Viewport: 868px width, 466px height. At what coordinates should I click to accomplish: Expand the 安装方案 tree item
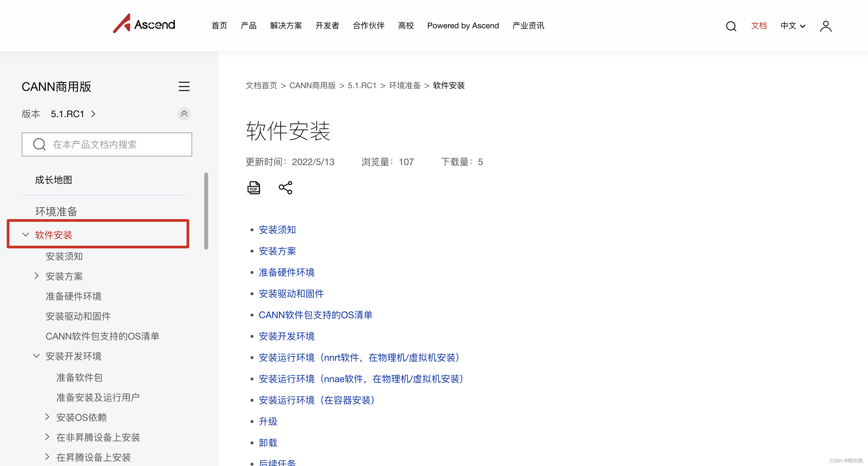point(36,276)
